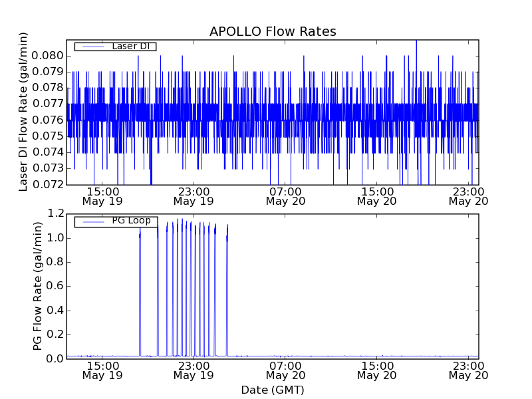The height and width of the screenshot is (399, 532).
Task: Click the APOLLO Flow Rates chart title
Action: coord(273,31)
